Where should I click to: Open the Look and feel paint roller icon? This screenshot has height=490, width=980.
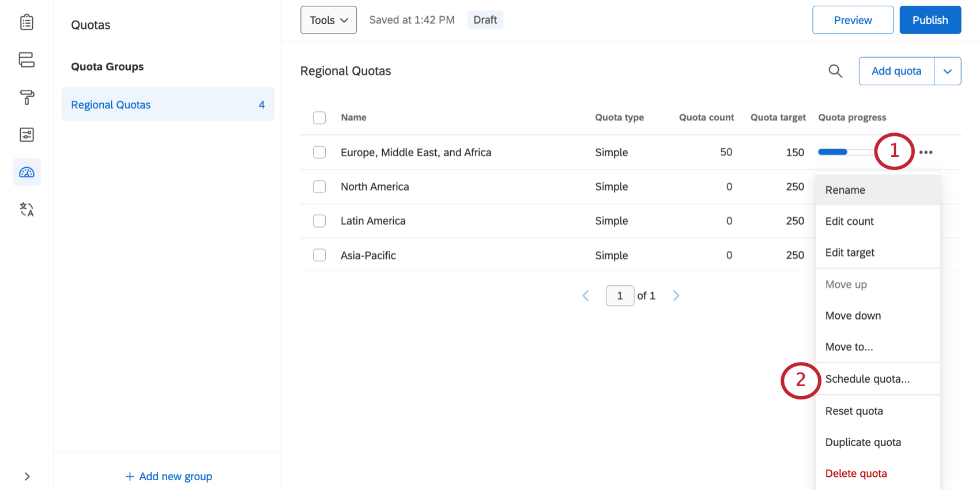(x=27, y=97)
